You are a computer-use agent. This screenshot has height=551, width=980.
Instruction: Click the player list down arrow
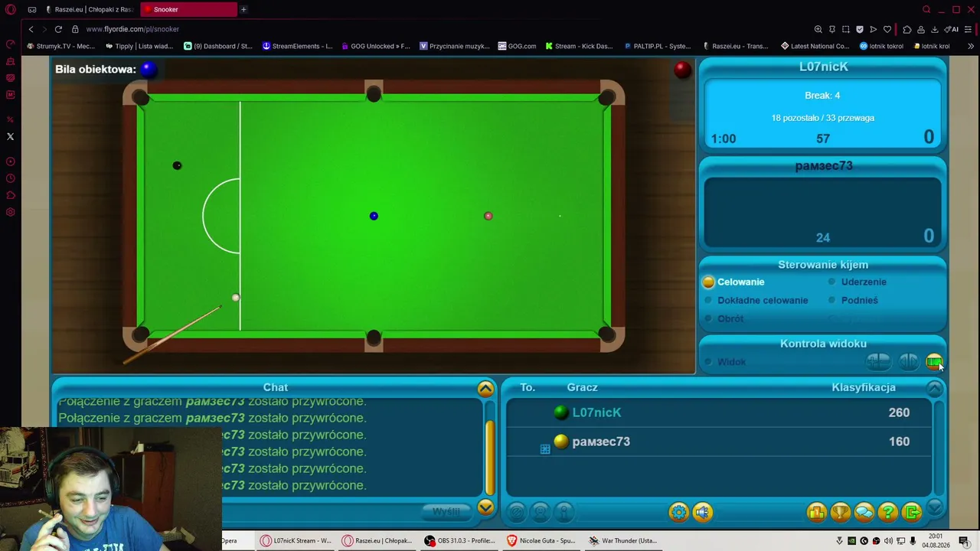coord(935,507)
